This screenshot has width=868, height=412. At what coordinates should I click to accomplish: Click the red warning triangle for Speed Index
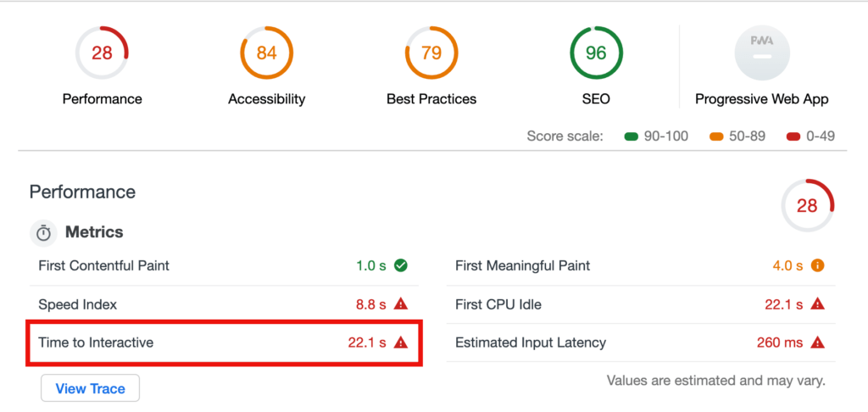pos(401,303)
